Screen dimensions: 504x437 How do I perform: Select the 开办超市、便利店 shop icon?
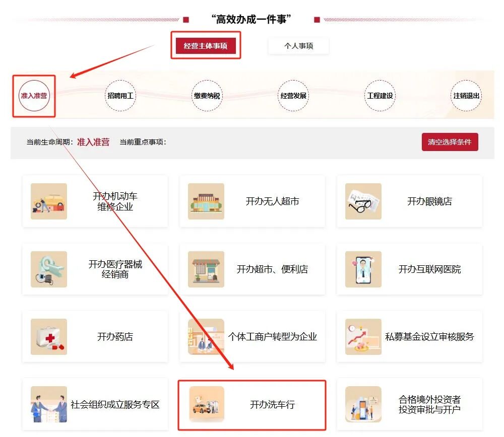click(x=206, y=269)
